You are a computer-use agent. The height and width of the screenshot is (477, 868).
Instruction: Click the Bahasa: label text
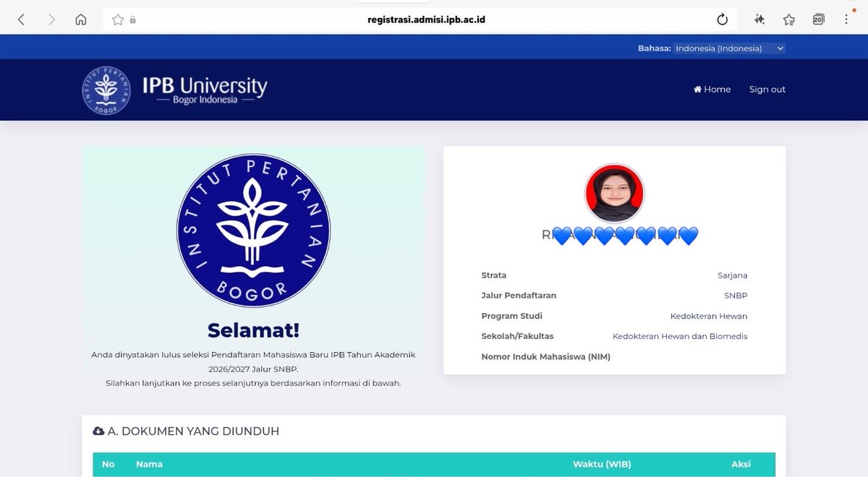click(x=655, y=48)
